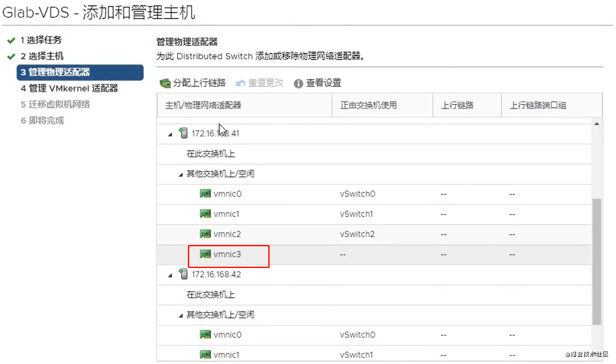Click 管理物理适配器 section heading
The height and width of the screenshot is (364, 616).
187,42
